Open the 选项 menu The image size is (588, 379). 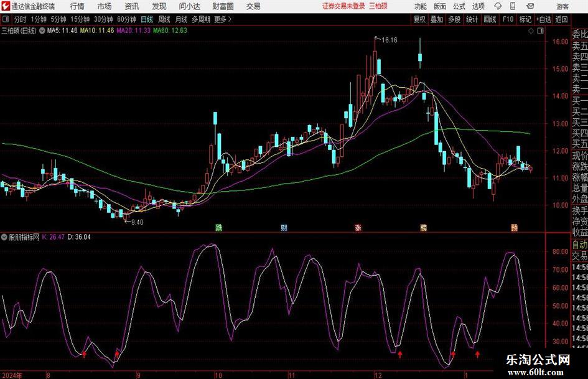[478, 6]
